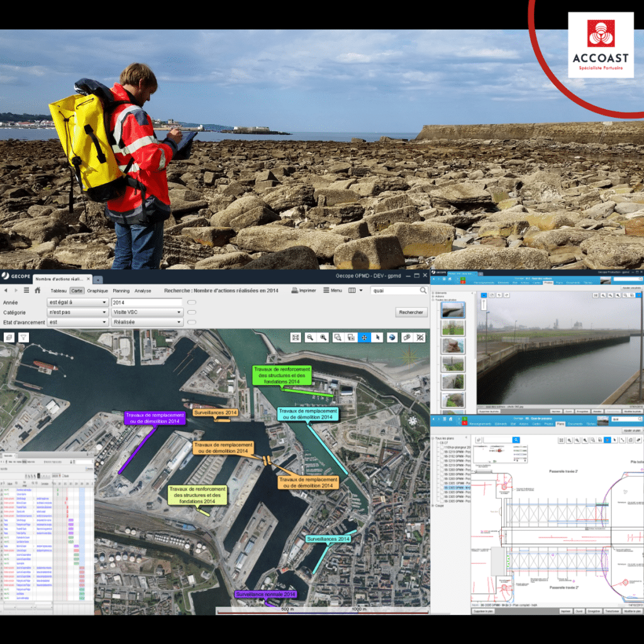Click 'Supprimer le plan' button
The width and height of the screenshot is (644, 644).
[x=484, y=611]
